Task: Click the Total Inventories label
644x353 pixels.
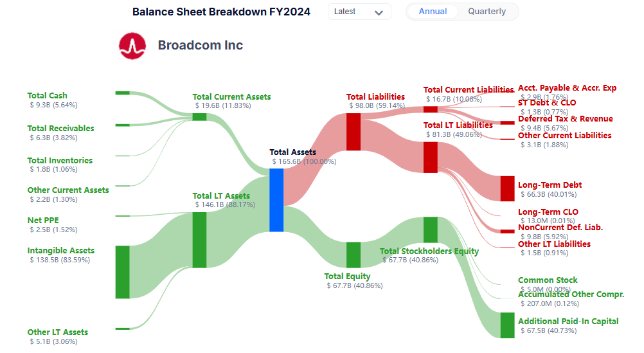Action: point(60,160)
